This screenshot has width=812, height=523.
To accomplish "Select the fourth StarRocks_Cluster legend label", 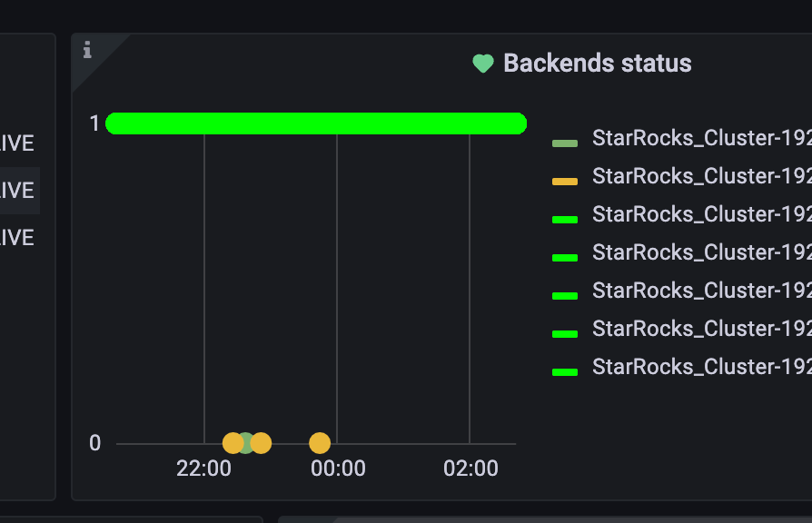I will [x=701, y=252].
